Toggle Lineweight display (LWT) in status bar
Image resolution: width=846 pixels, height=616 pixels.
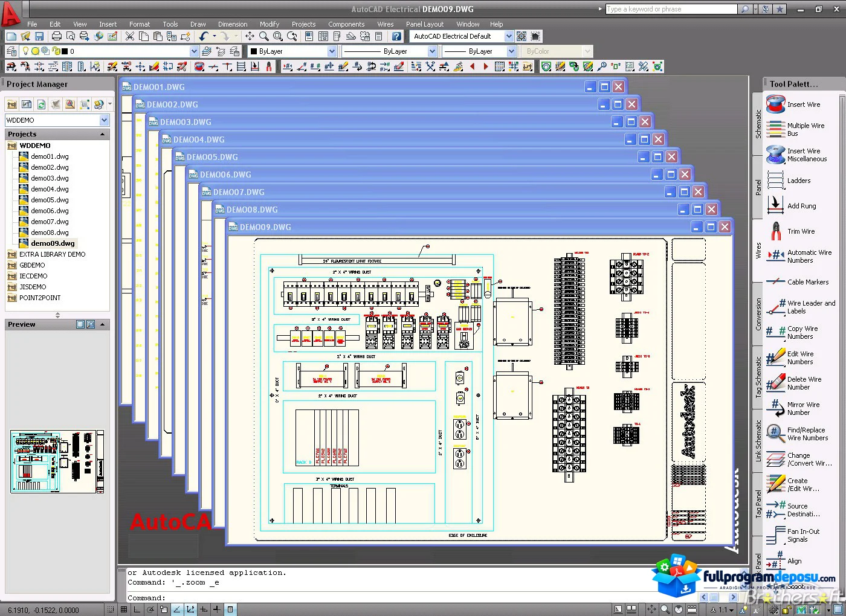tap(217, 610)
